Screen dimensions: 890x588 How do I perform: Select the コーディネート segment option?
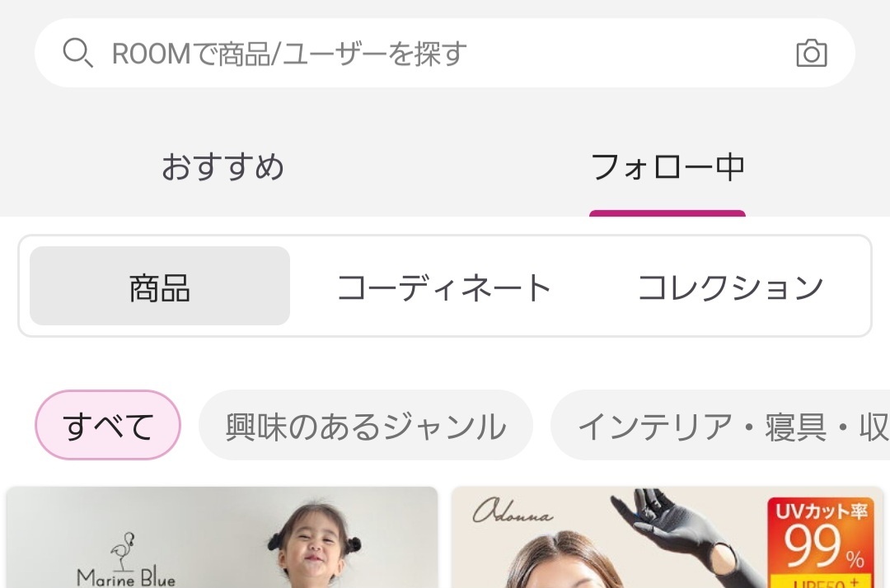(x=444, y=287)
